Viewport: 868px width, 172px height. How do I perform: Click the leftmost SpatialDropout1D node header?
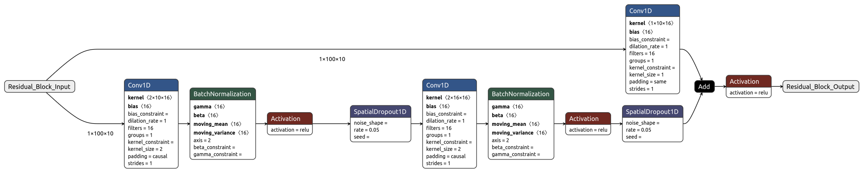[x=380, y=112]
